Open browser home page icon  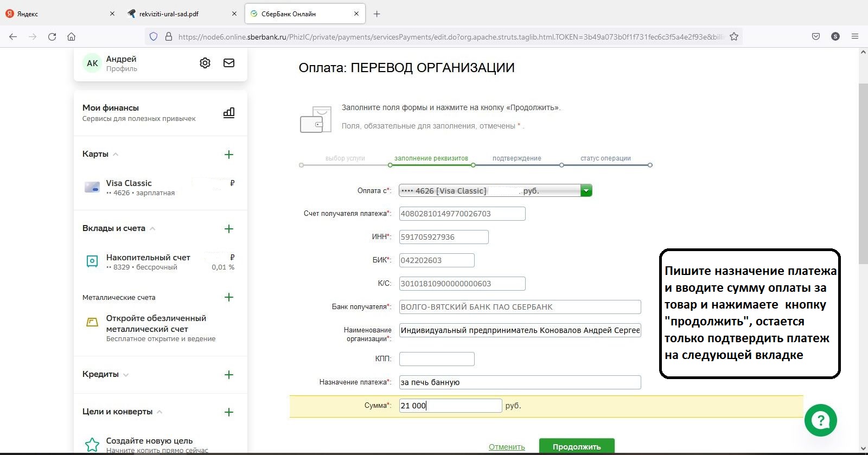coord(71,37)
